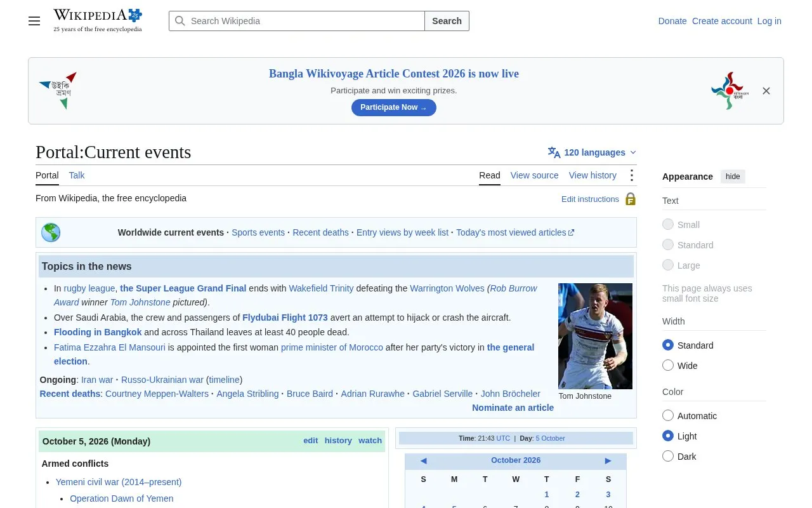812x508 pixels.
Task: Set color mode to Light
Action: coord(668,436)
